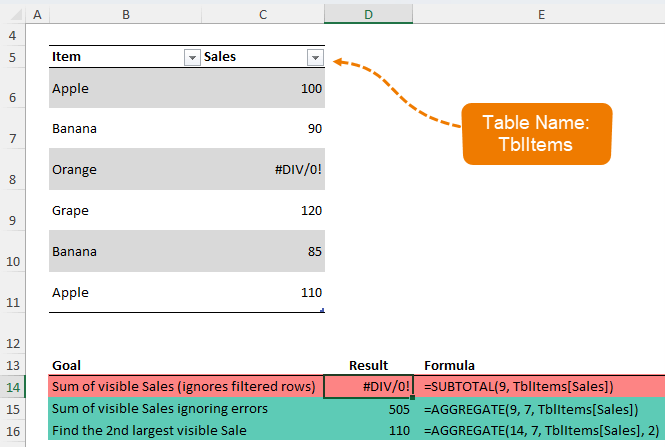665x447 pixels.
Task: Select column B header
Action: [126, 15]
